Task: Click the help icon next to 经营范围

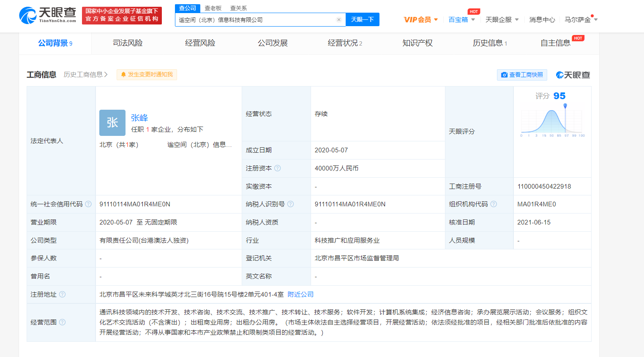Action: [x=62, y=322]
